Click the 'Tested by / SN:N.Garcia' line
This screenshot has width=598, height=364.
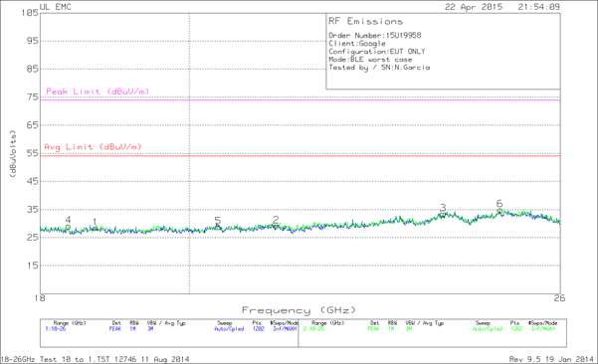[x=379, y=68]
